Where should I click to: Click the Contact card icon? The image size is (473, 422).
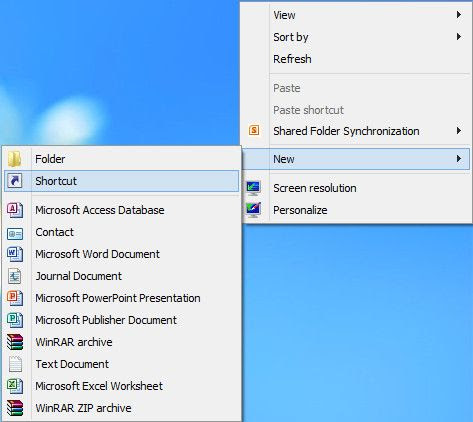tap(15, 233)
